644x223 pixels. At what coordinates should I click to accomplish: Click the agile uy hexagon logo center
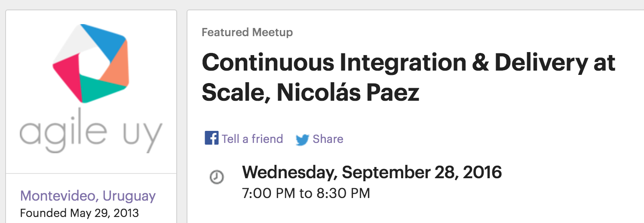point(91,63)
